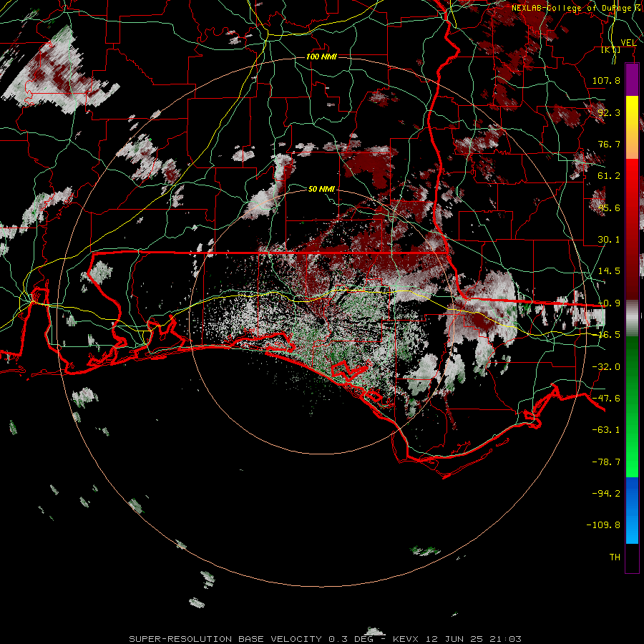644x644 pixels.
Task: Click the -78.7 velocity scale value
Action: point(606,462)
